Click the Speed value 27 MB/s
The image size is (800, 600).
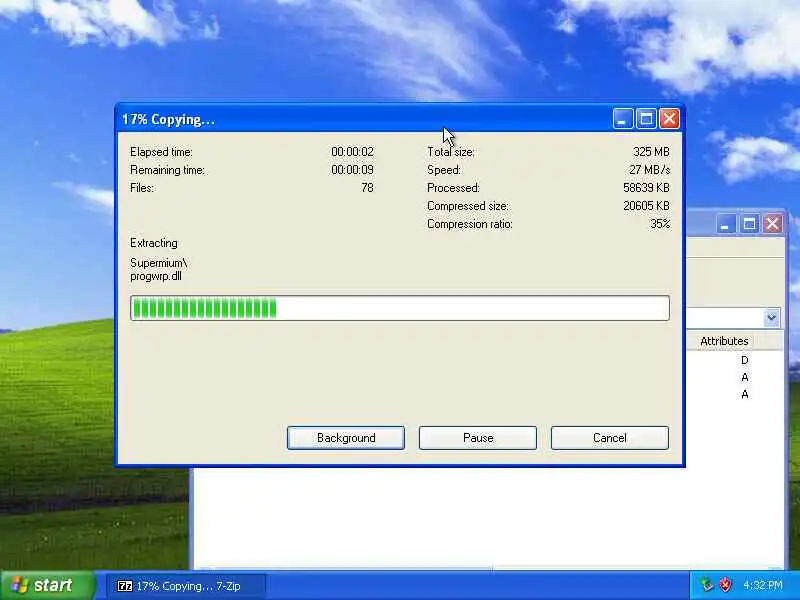[649, 169]
